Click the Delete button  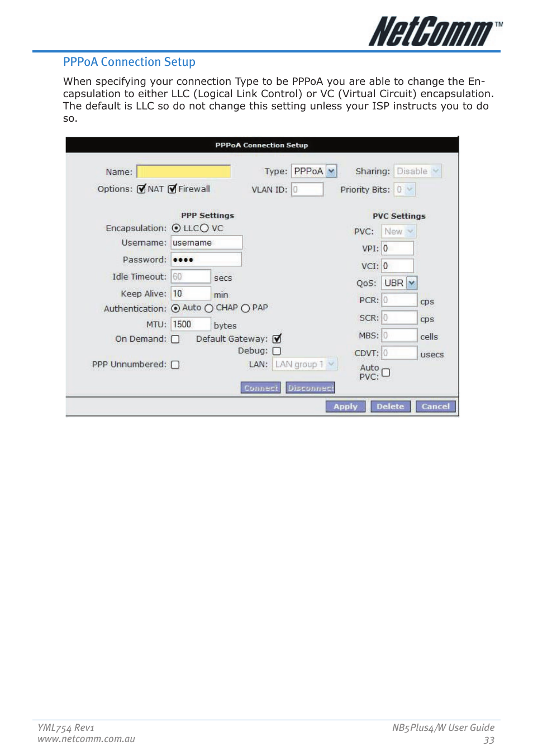[391, 406]
